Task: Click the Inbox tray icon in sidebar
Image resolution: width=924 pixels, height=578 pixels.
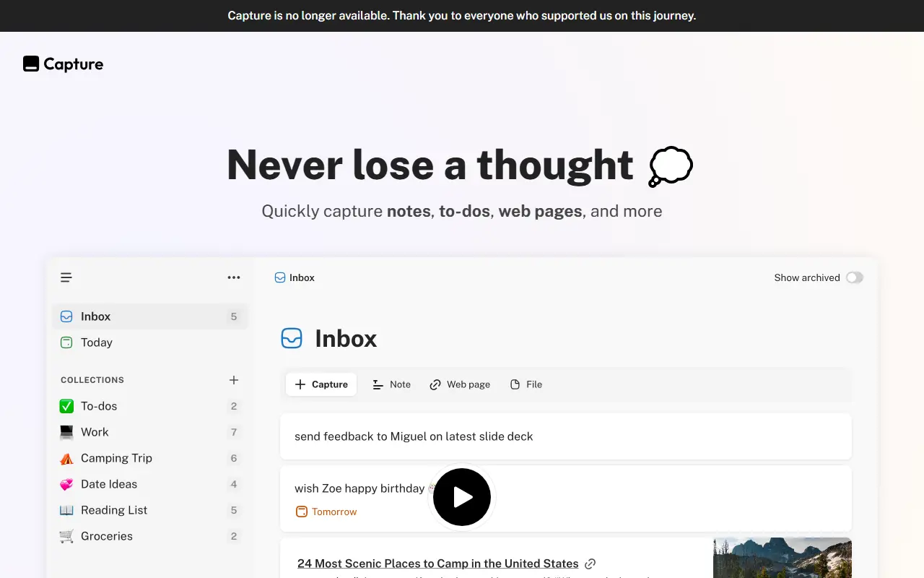Action: [x=66, y=316]
